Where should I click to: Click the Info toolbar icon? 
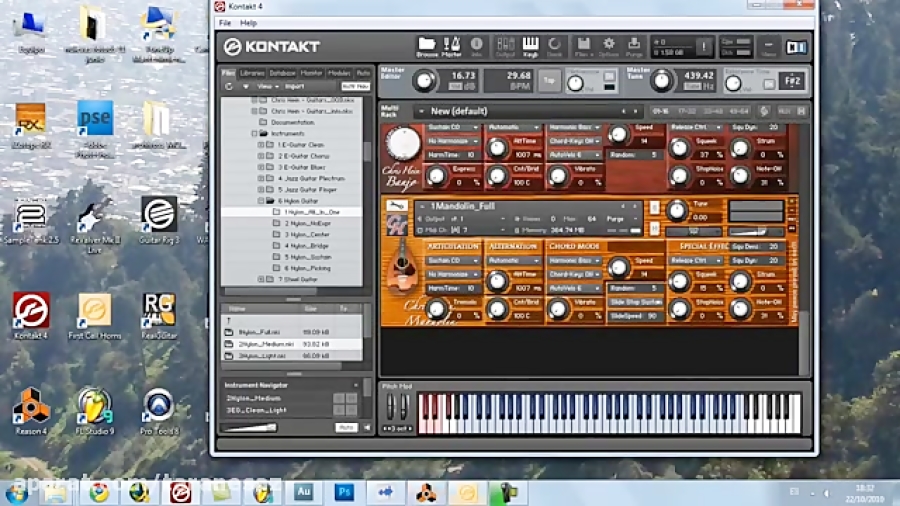pyautogui.click(x=477, y=46)
